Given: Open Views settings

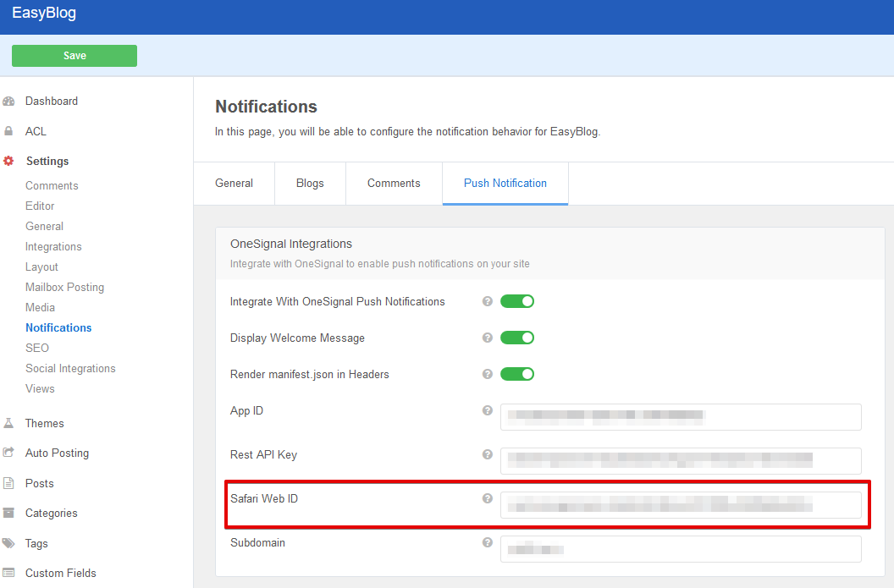Looking at the screenshot, I should [x=40, y=388].
